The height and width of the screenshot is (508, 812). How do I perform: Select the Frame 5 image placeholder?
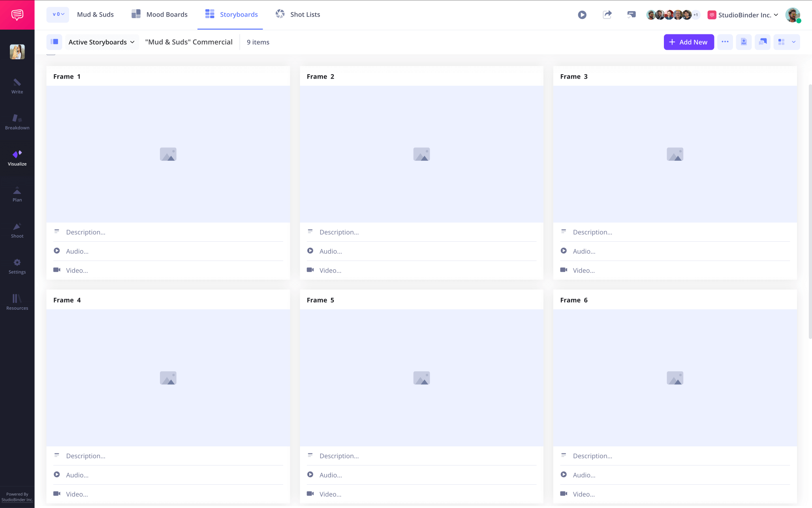[x=421, y=378]
